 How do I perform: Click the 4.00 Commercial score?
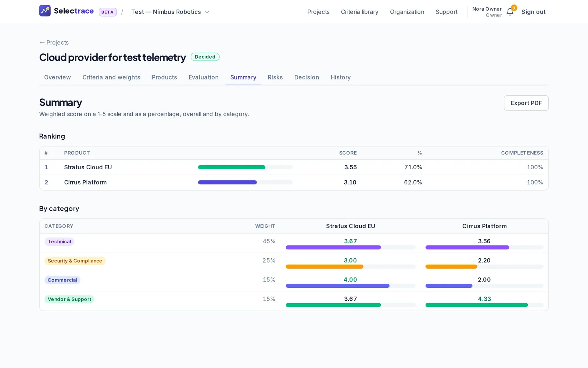(350, 280)
